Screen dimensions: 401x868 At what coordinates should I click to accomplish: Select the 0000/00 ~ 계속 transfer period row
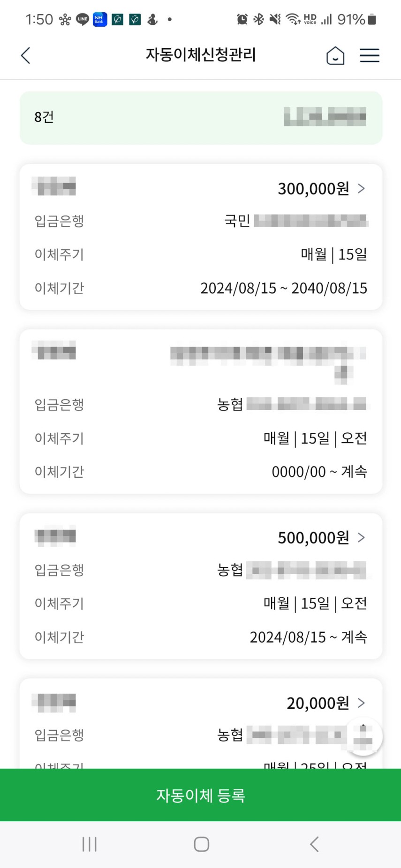[x=319, y=472]
